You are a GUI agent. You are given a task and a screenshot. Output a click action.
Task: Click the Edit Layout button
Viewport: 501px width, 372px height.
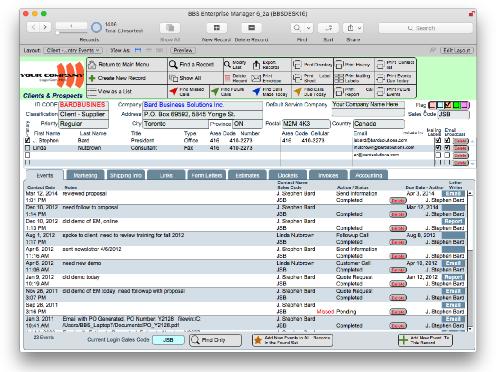coord(457,50)
